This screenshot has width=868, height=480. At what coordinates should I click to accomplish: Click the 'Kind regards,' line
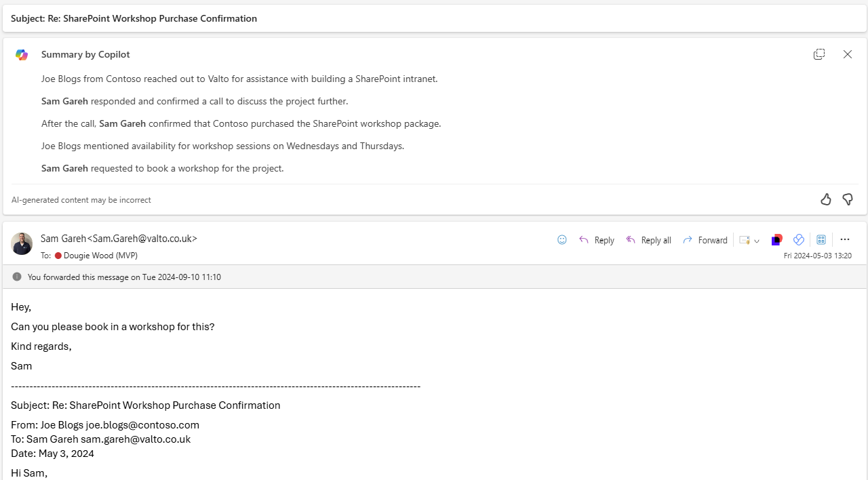[41, 346]
